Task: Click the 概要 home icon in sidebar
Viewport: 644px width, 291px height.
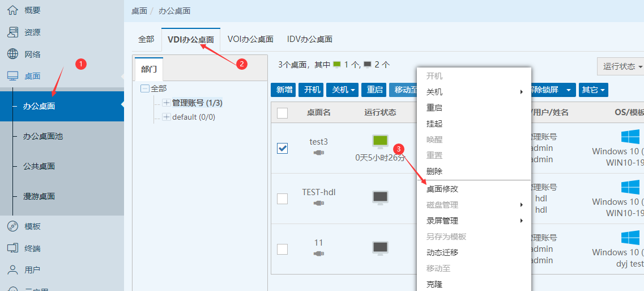Action: 12,10
